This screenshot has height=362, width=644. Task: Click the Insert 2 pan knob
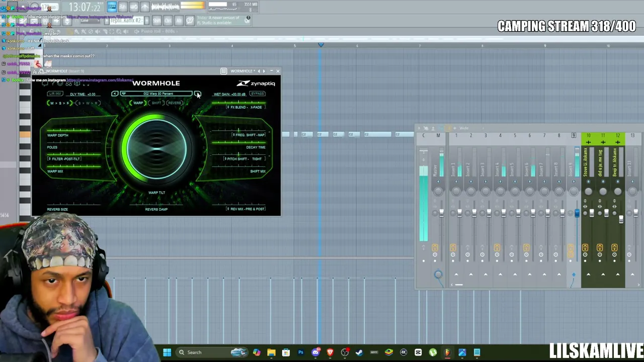click(471, 191)
